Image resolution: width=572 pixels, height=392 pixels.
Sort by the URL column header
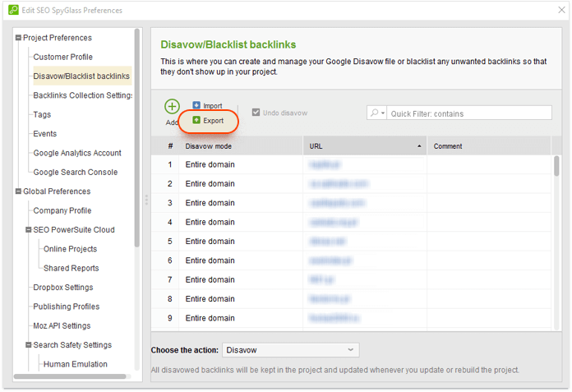pos(365,146)
